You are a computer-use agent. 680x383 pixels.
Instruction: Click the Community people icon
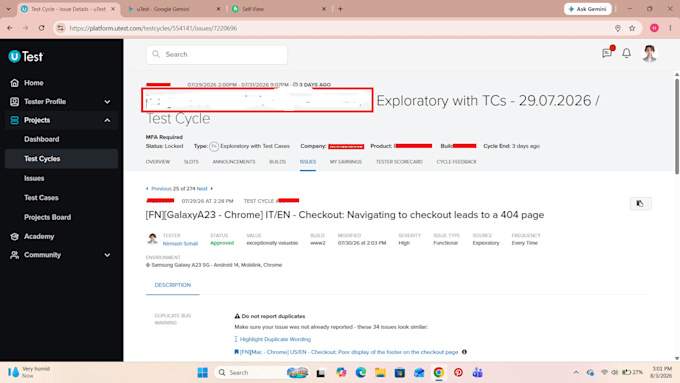pyautogui.click(x=14, y=255)
